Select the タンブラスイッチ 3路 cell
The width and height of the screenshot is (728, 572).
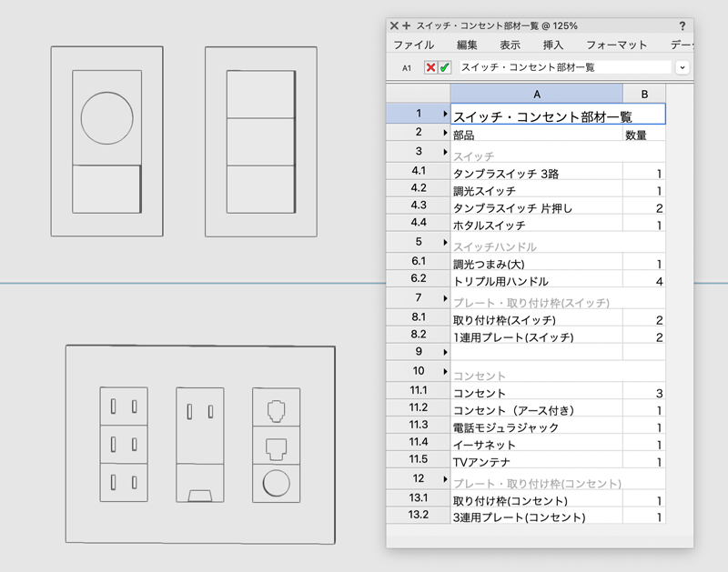click(536, 172)
